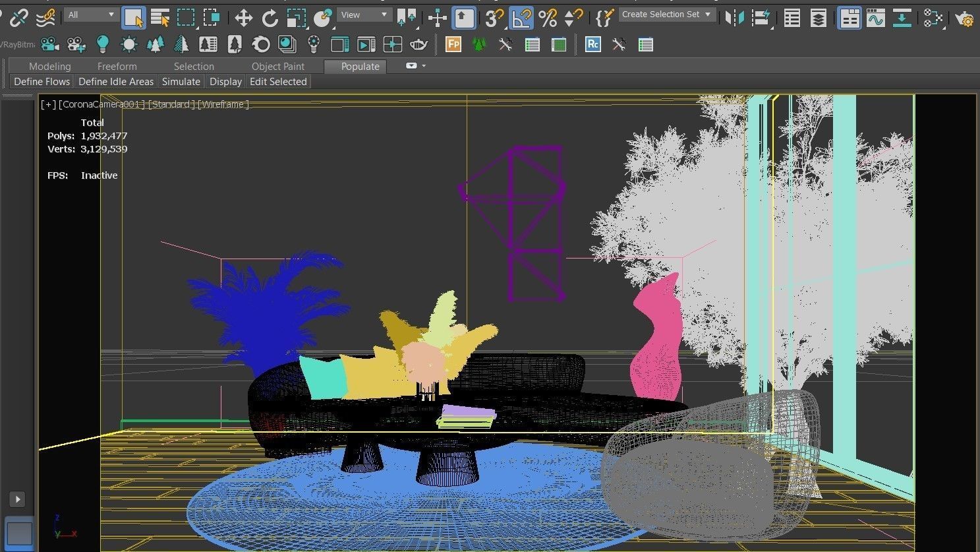
Task: Toggle Keyboard Shortcut Override button
Action: [x=464, y=18]
